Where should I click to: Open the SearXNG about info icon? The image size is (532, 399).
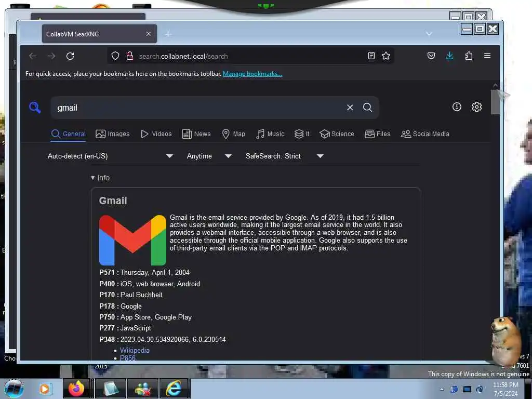(457, 107)
